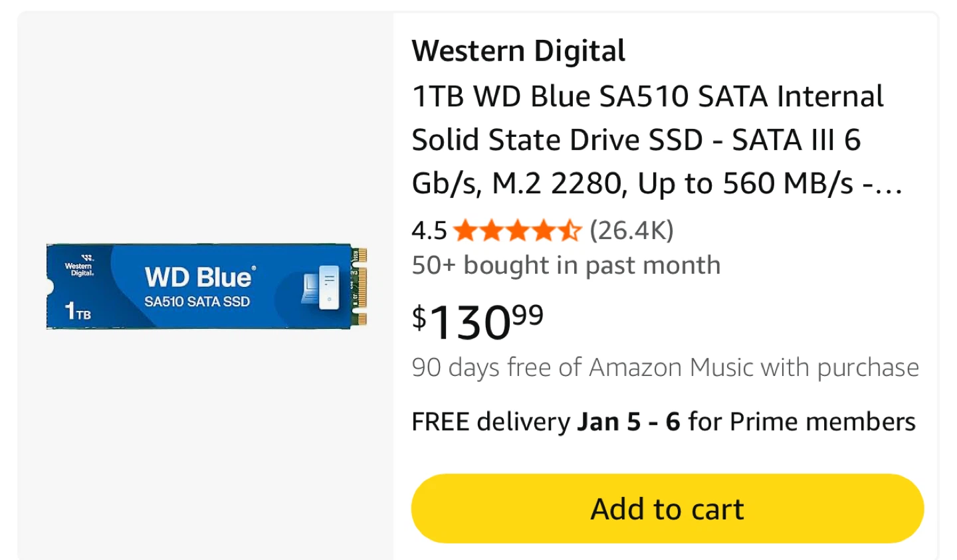Click the Prime members text

pyautogui.click(x=822, y=422)
